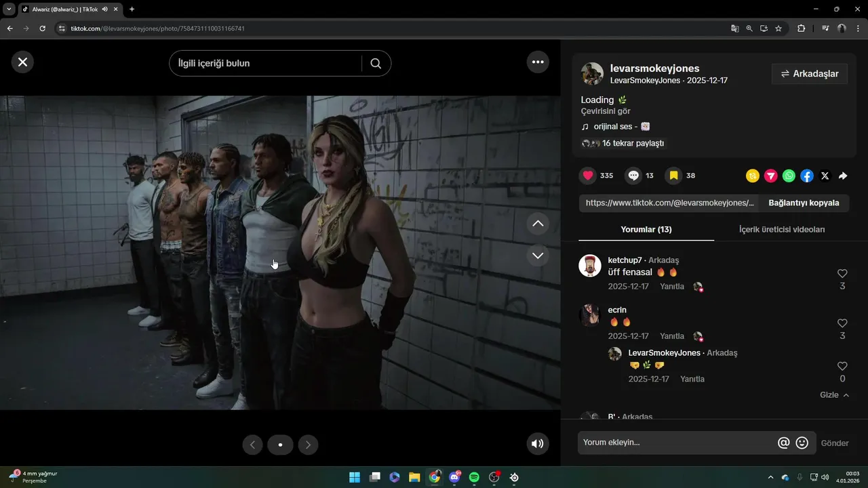Open the emoji picker in comment box
Image resolution: width=868 pixels, height=488 pixels.
802,443
